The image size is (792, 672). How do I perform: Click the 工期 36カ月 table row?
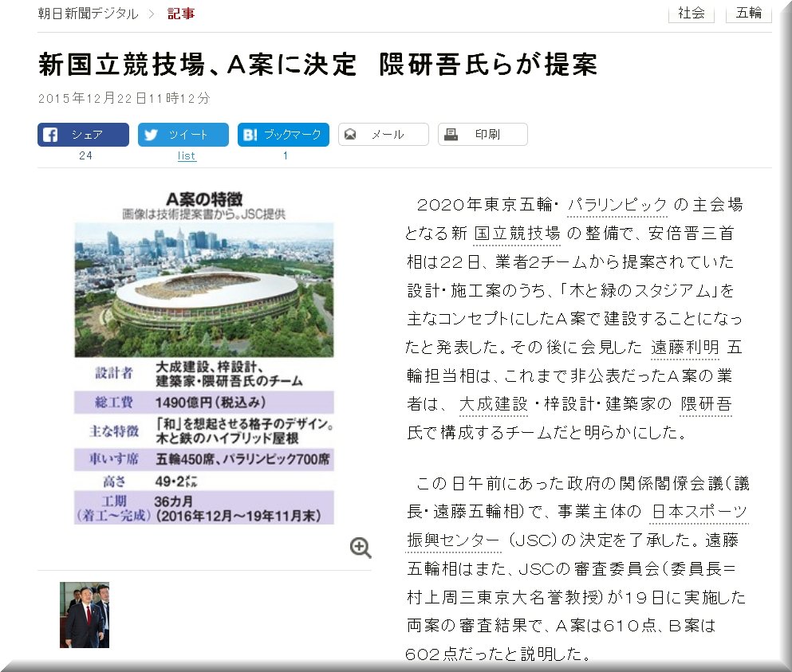pos(204,508)
